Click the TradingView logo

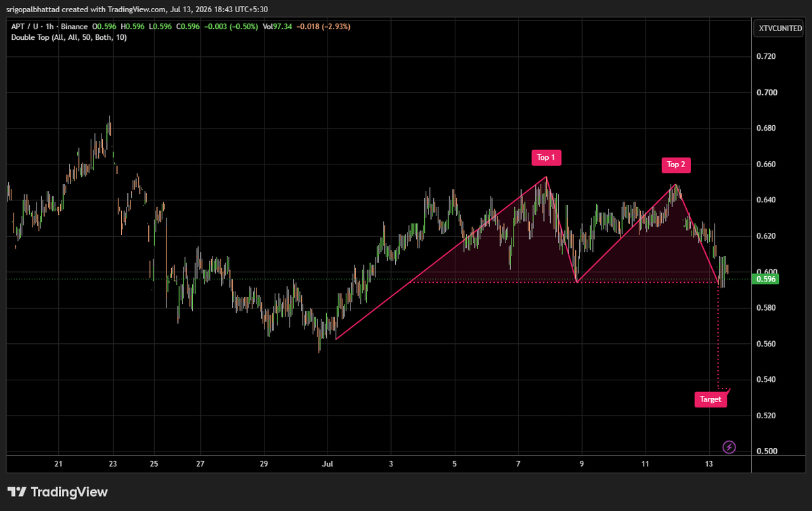click(58, 492)
